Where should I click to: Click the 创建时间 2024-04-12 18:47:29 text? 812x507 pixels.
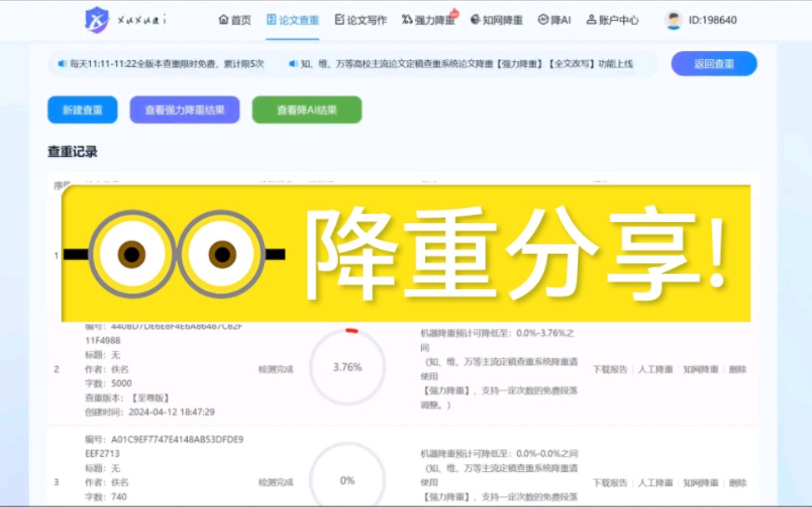[x=150, y=413]
